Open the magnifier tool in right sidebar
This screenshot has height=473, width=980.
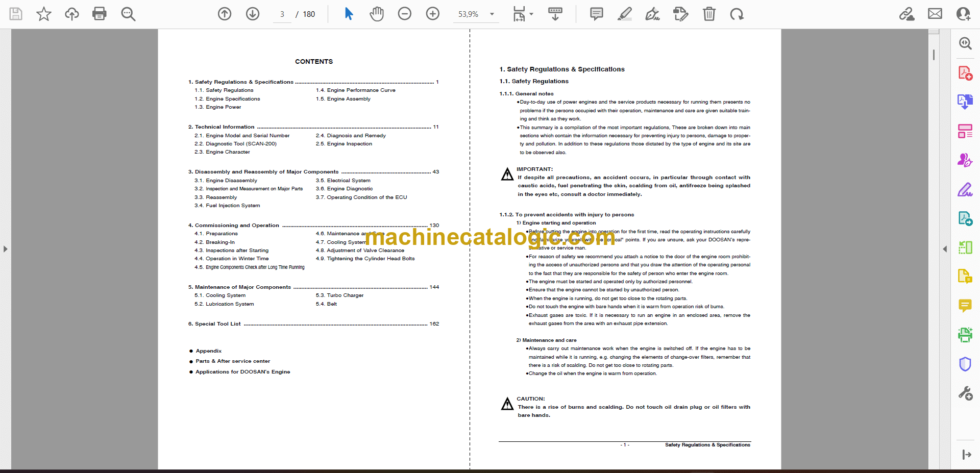pos(965,43)
